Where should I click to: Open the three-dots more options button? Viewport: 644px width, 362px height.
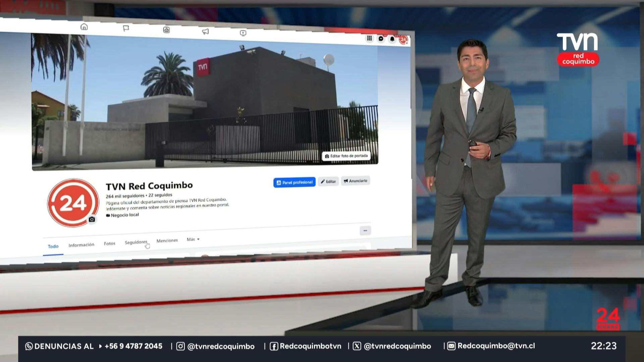point(365,231)
